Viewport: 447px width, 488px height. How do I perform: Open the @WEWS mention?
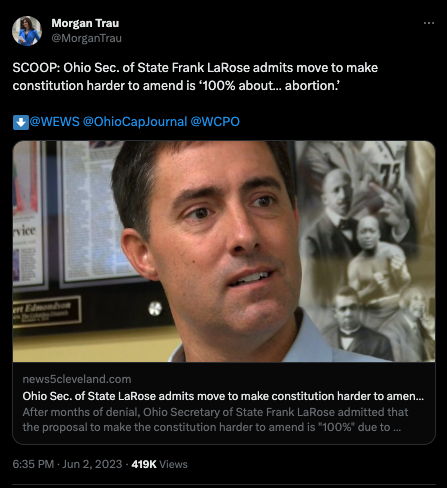click(55, 122)
